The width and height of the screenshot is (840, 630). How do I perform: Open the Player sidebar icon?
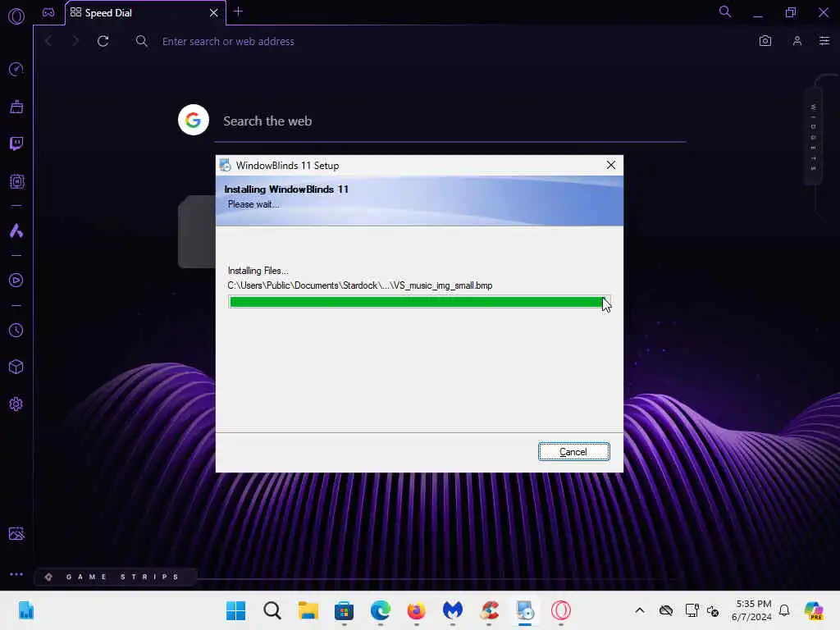(x=16, y=281)
